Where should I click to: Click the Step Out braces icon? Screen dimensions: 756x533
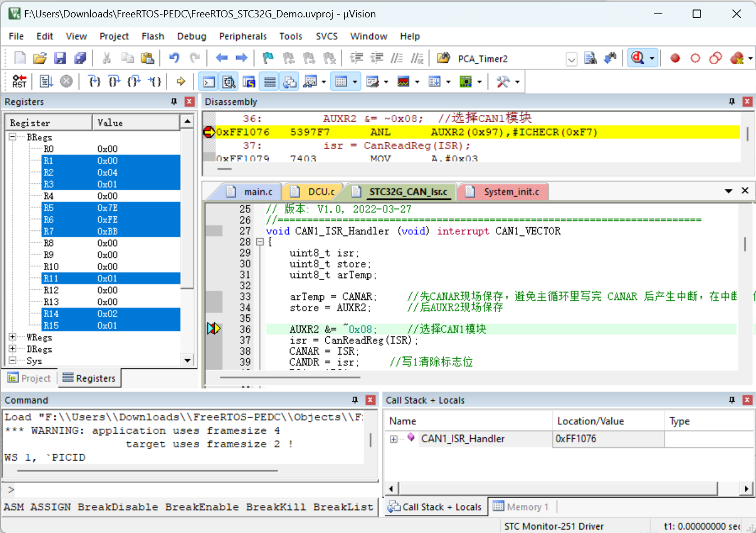pos(135,81)
